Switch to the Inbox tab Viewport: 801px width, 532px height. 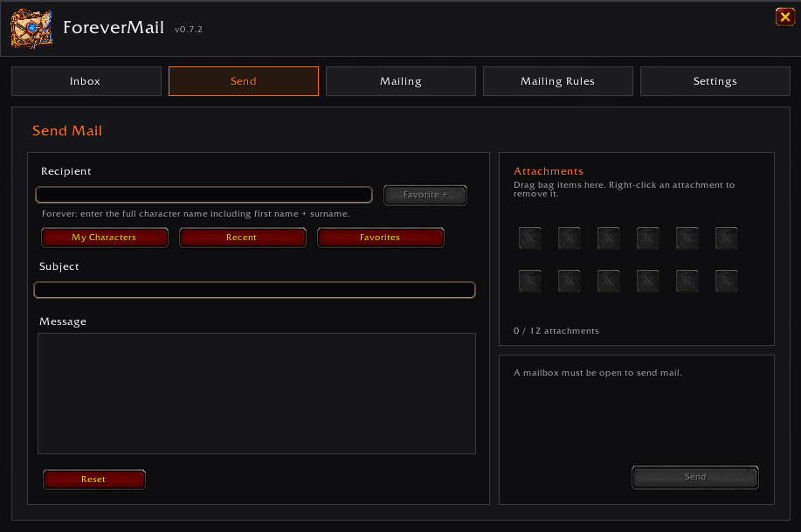click(x=86, y=81)
